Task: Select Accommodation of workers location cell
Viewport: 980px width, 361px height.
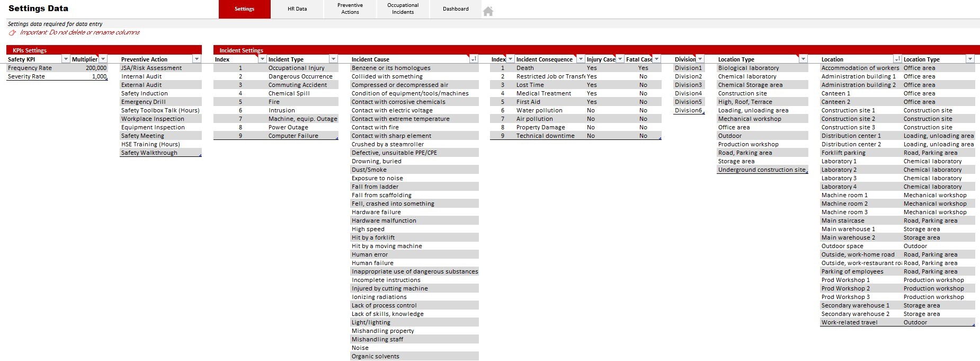Action: click(861, 68)
